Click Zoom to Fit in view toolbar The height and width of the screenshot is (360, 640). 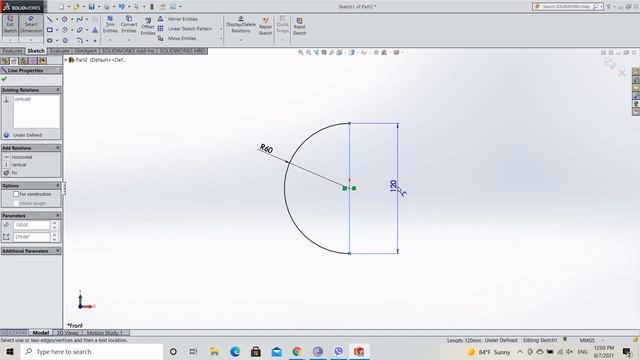[301, 53]
